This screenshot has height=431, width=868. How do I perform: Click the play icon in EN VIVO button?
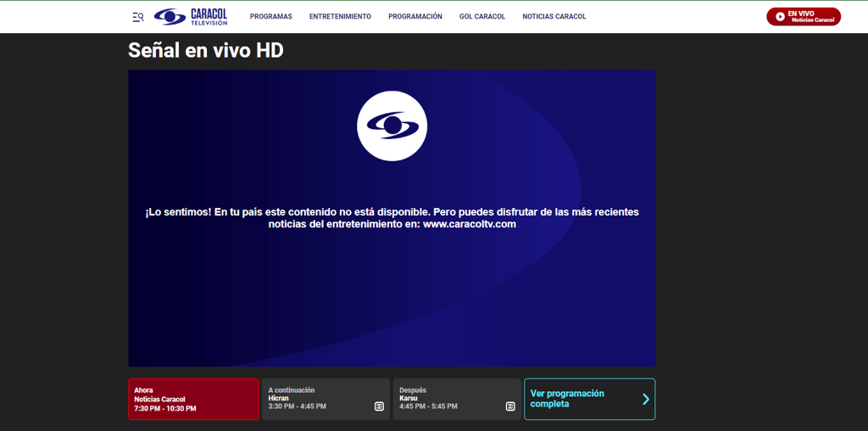780,17
